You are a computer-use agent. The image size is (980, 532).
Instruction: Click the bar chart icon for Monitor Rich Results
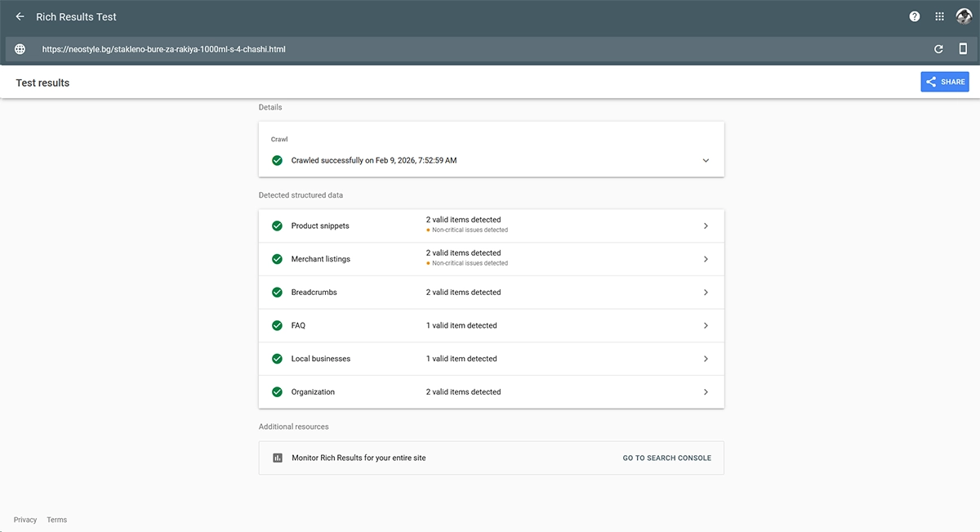(277, 458)
